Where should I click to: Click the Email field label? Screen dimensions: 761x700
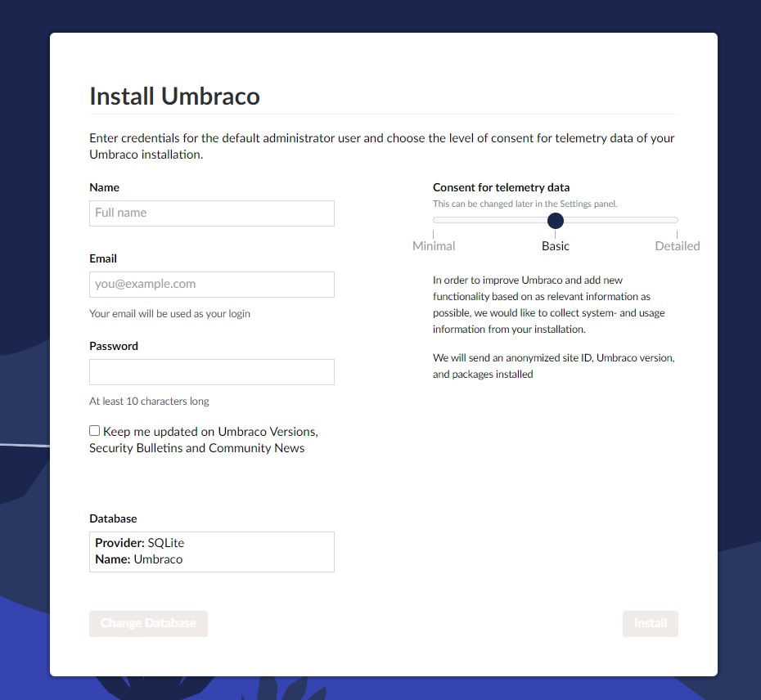point(103,258)
